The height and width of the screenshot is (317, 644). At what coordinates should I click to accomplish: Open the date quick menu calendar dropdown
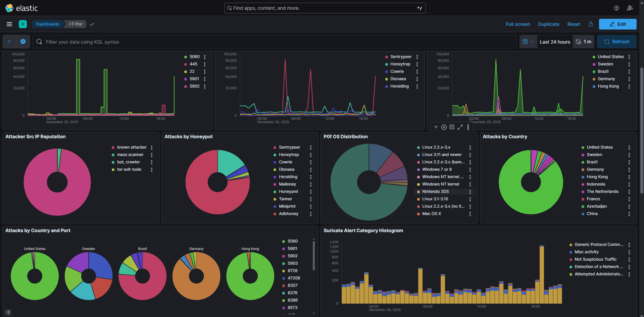(x=528, y=42)
